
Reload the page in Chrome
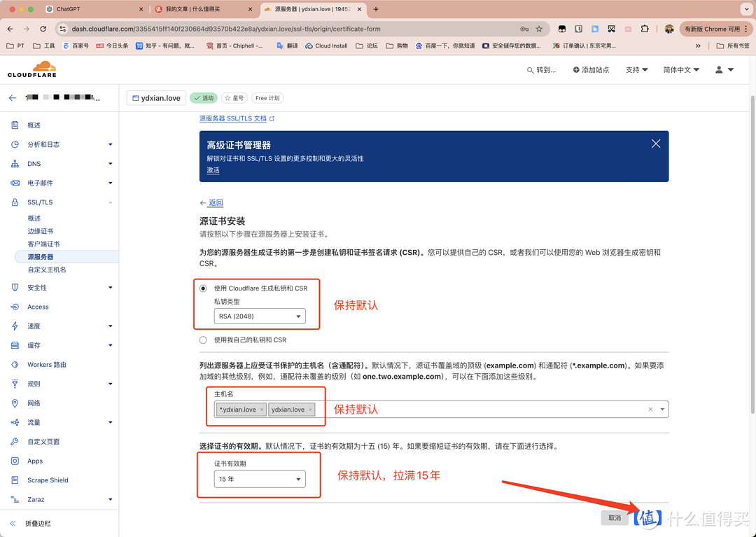43,29
